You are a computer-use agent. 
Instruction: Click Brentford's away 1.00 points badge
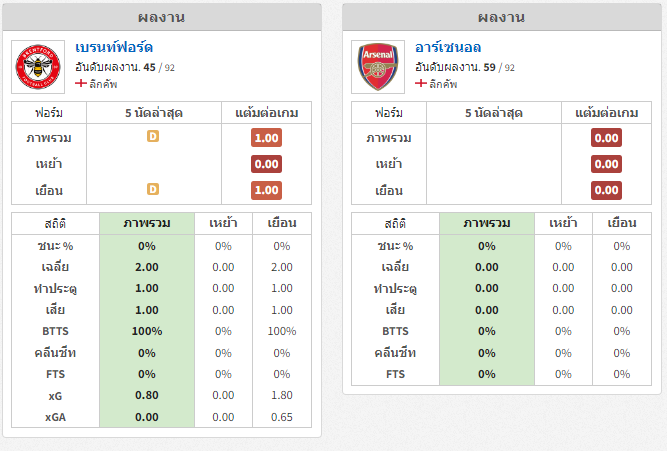266,190
